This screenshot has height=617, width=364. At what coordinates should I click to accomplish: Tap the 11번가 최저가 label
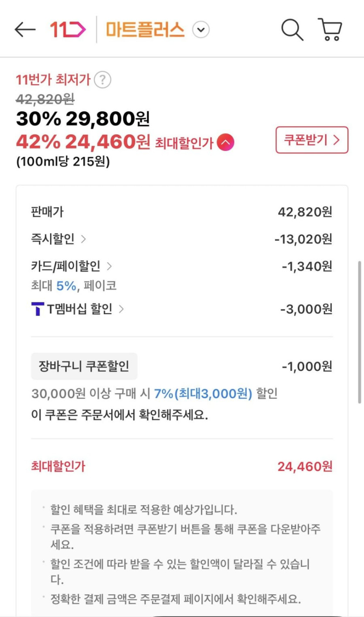point(53,80)
